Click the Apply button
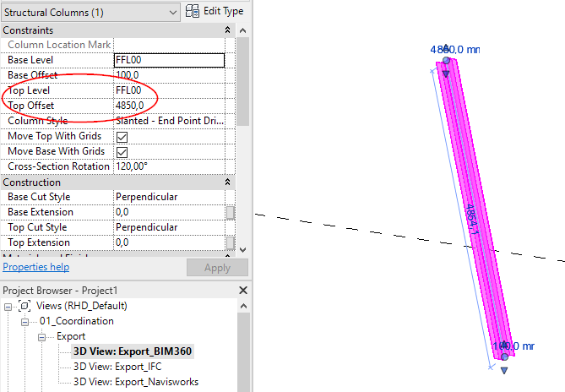Viewport: 565px width, 392px height. click(x=217, y=268)
